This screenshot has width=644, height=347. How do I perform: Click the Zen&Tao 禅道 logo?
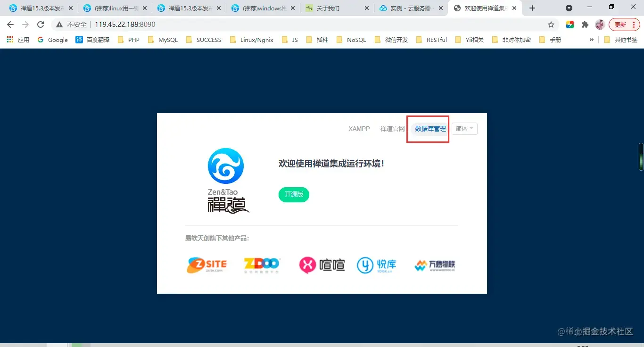[228, 180]
